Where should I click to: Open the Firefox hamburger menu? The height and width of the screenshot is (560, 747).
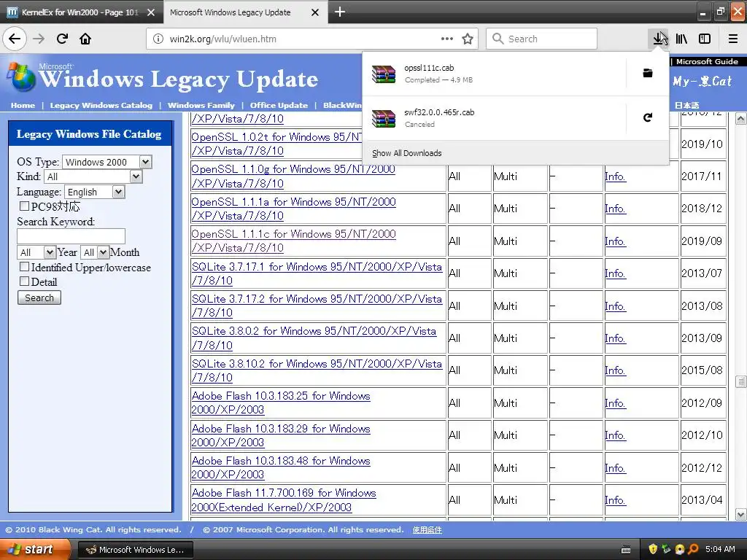point(733,39)
